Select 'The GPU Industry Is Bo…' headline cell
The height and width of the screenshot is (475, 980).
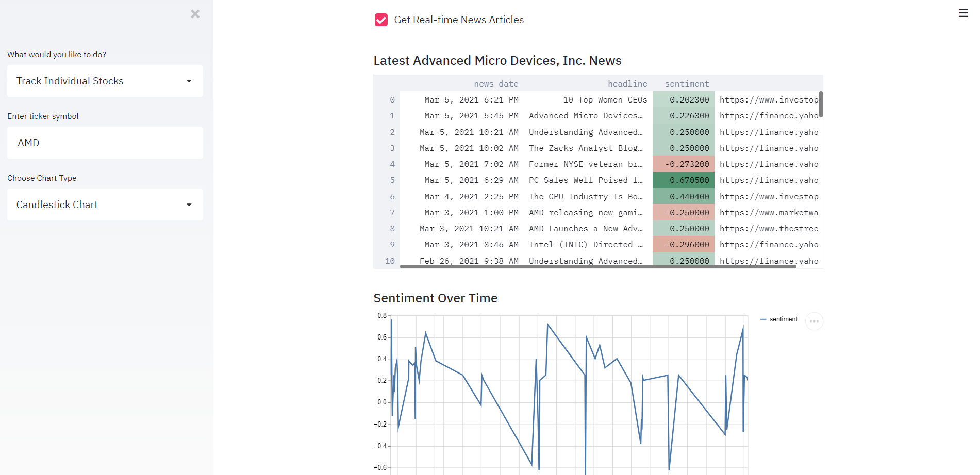(x=588, y=197)
